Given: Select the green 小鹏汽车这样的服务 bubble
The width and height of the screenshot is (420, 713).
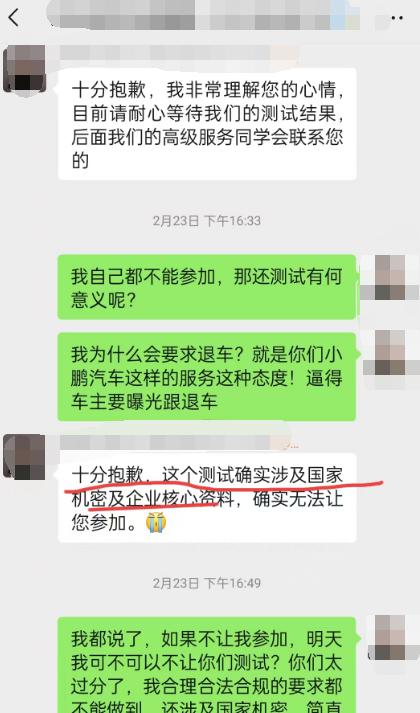Looking at the screenshot, I should [207, 377].
